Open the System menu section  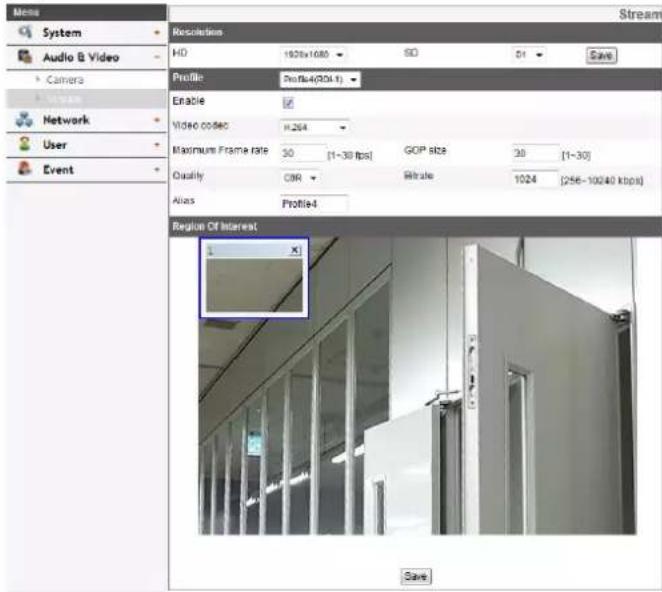(87, 33)
